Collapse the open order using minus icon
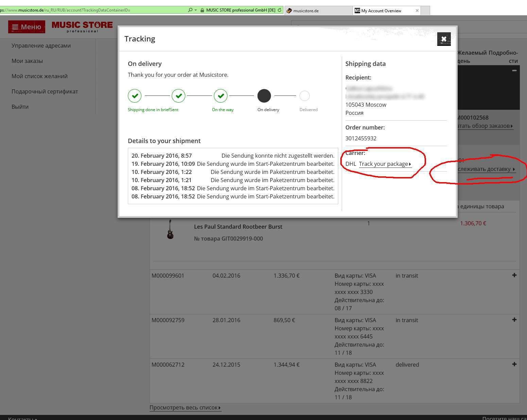Screen dimensions: 527x420 point(514,70)
